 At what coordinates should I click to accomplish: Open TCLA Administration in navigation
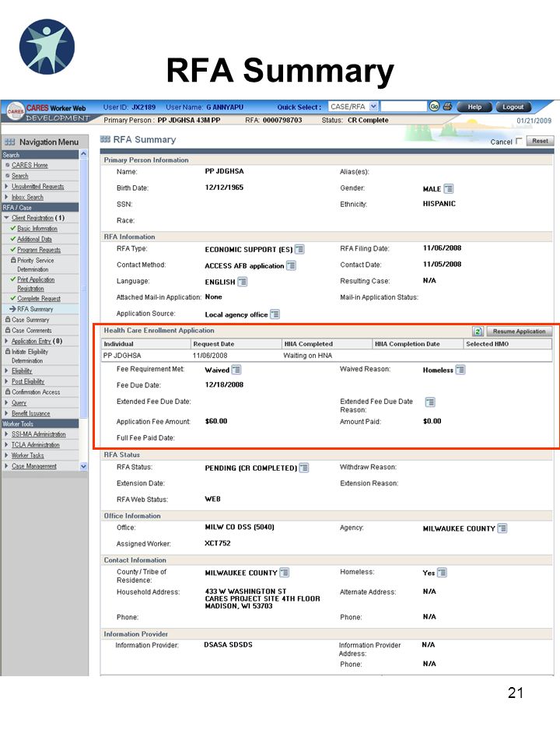pyautogui.click(x=35, y=444)
